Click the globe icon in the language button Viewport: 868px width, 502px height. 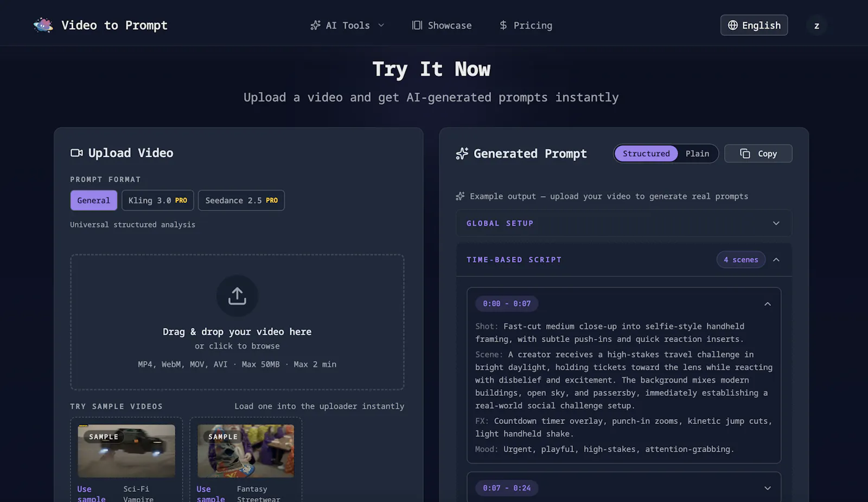click(x=733, y=25)
